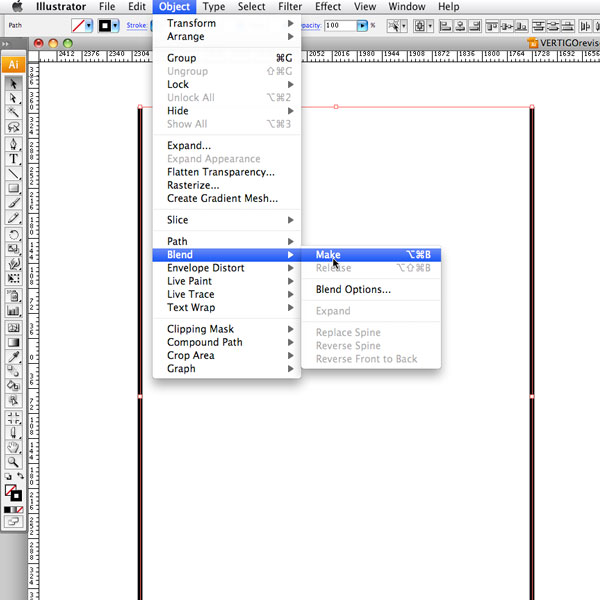Choose Rasterize... from Object menu
The height and width of the screenshot is (600, 600).
(227, 185)
